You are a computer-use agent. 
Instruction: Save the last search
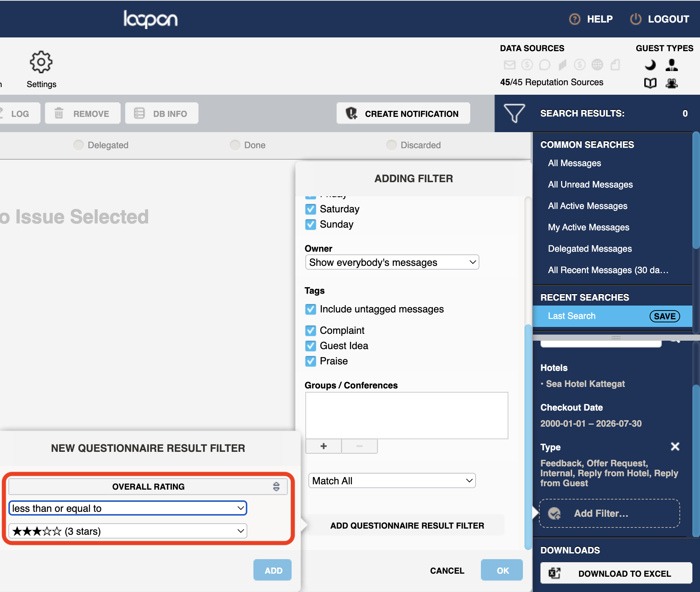[665, 316]
